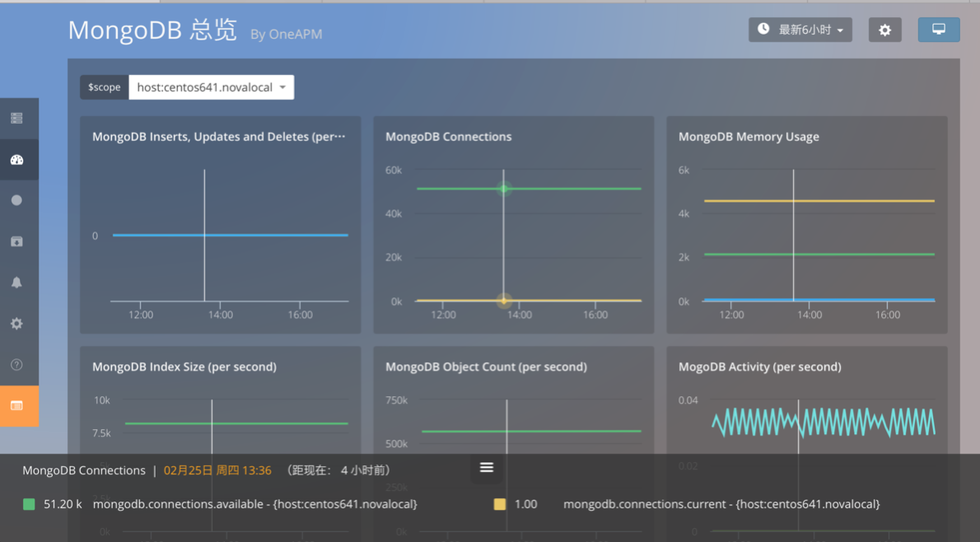
Task: Open the download box sidebar icon
Action: coord(16,241)
